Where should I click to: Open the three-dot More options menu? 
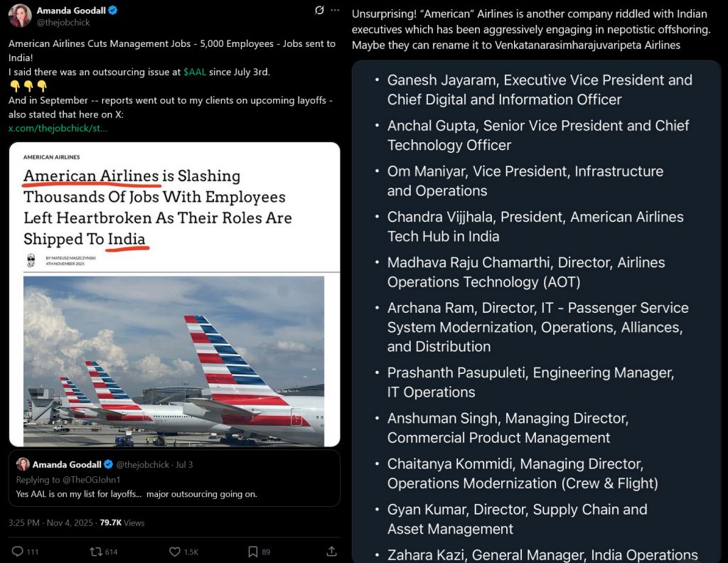pyautogui.click(x=336, y=11)
